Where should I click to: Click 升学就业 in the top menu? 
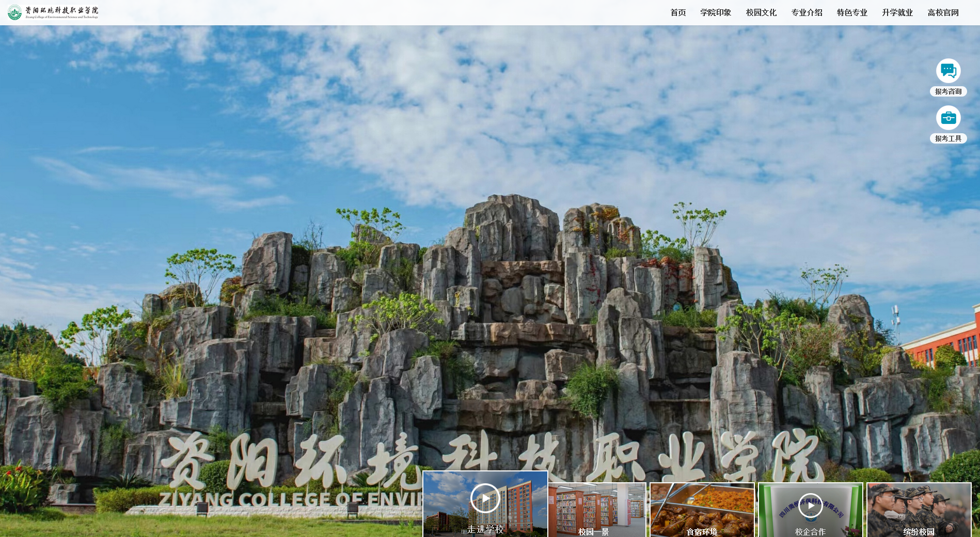[x=897, y=12]
